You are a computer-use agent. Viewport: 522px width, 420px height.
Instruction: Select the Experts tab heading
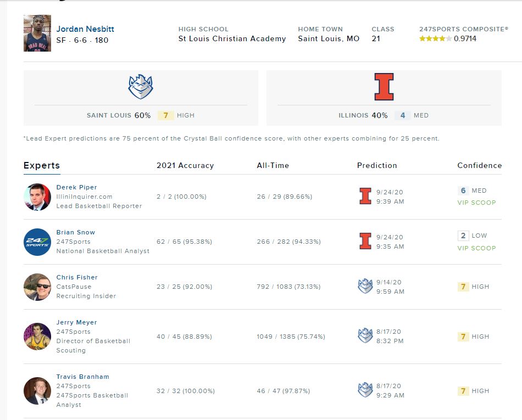click(42, 165)
